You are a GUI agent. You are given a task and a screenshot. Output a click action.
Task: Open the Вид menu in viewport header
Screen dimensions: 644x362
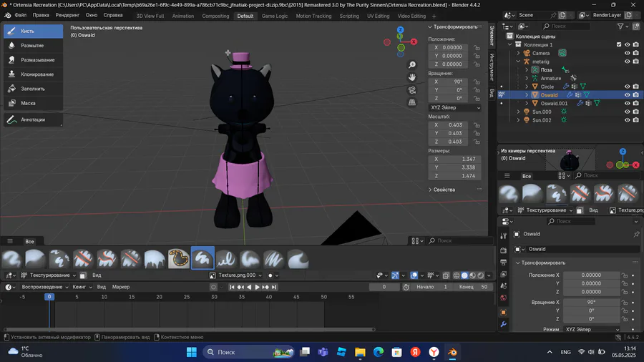point(97,275)
